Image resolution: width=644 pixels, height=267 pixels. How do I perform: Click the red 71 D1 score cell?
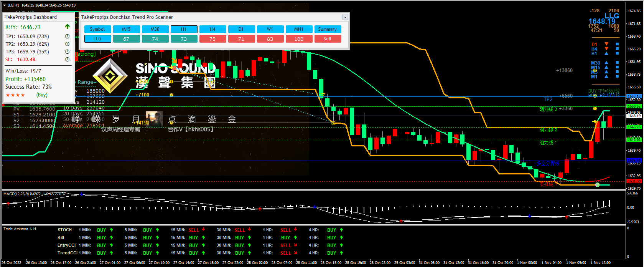(241, 39)
